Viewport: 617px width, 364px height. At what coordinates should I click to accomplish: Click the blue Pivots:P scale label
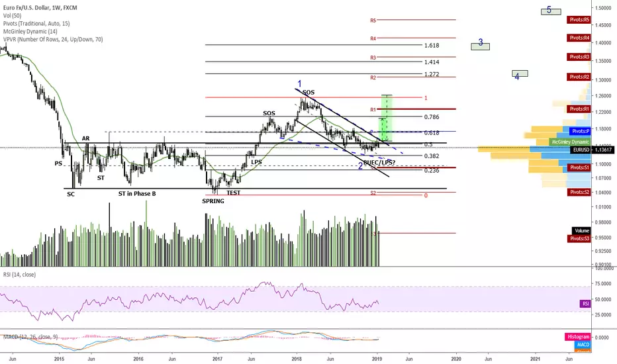(581, 131)
